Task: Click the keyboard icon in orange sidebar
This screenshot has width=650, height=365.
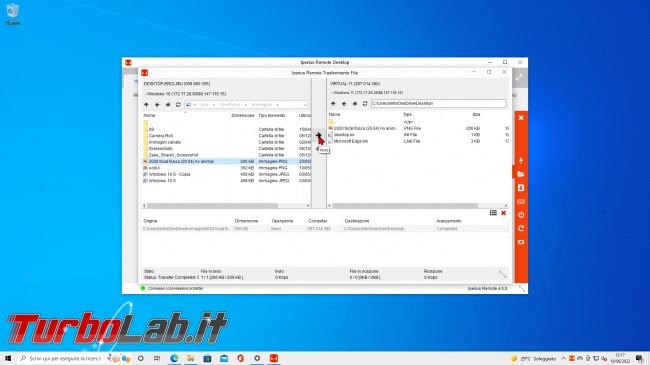Action: pyautogui.click(x=521, y=202)
